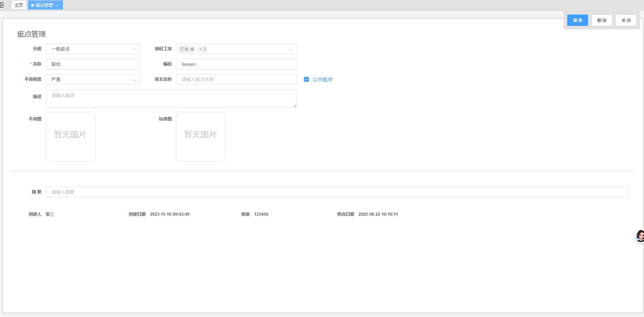Viewport: 644px width, 317px height.
Task: Click the 名称 input field
Action: pyautogui.click(x=93, y=64)
